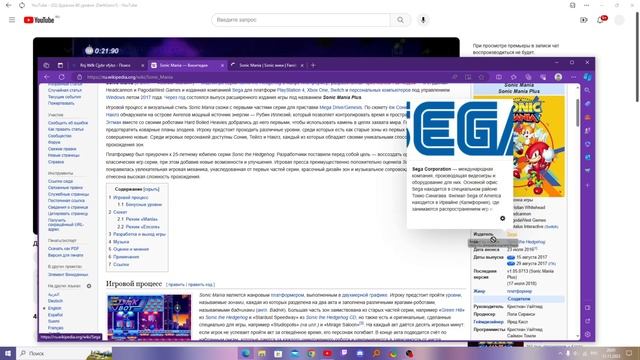Image resolution: width=640 pixels, height=360 pixels.
Task: Reload the outer YouTube browser page
Action: (22, 5)
